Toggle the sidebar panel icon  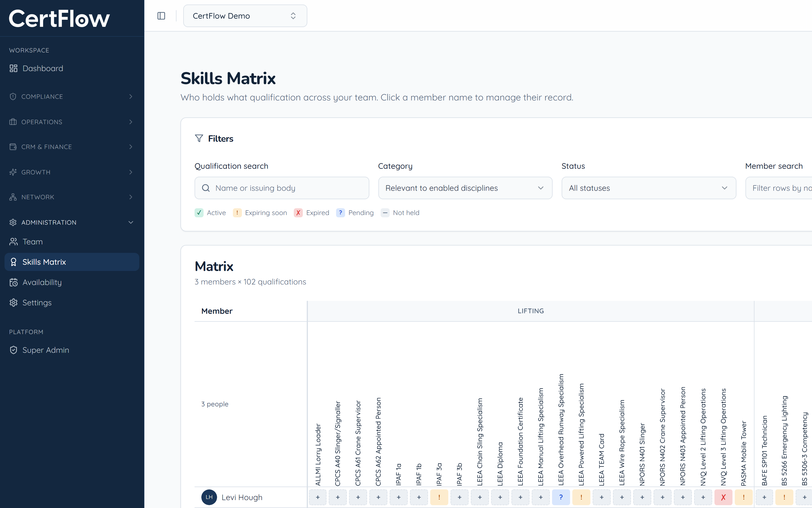[x=161, y=16]
